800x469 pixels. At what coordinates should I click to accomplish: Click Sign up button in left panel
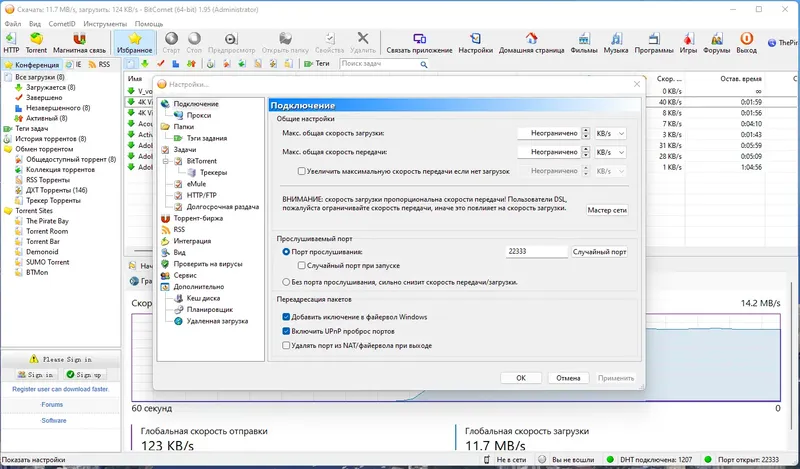pyautogui.click(x=85, y=375)
